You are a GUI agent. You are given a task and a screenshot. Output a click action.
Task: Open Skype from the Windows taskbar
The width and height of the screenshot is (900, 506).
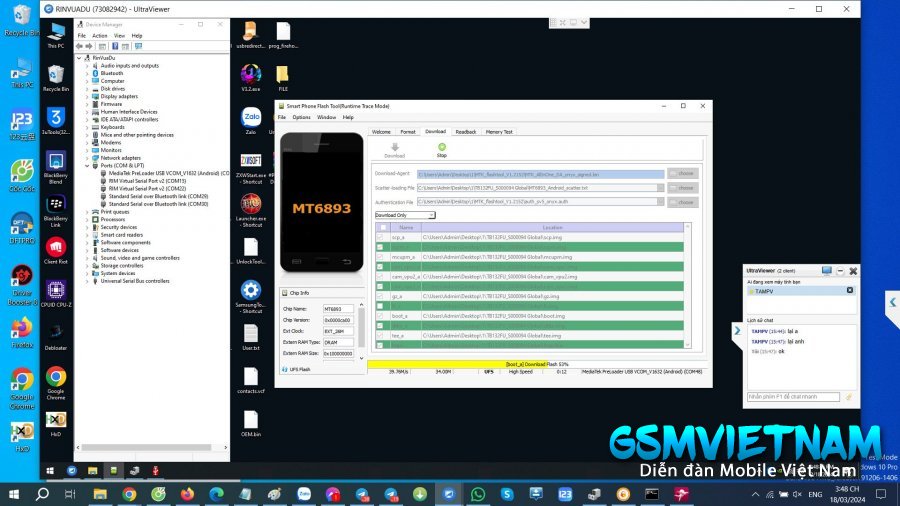pyautogui.click(x=507, y=494)
